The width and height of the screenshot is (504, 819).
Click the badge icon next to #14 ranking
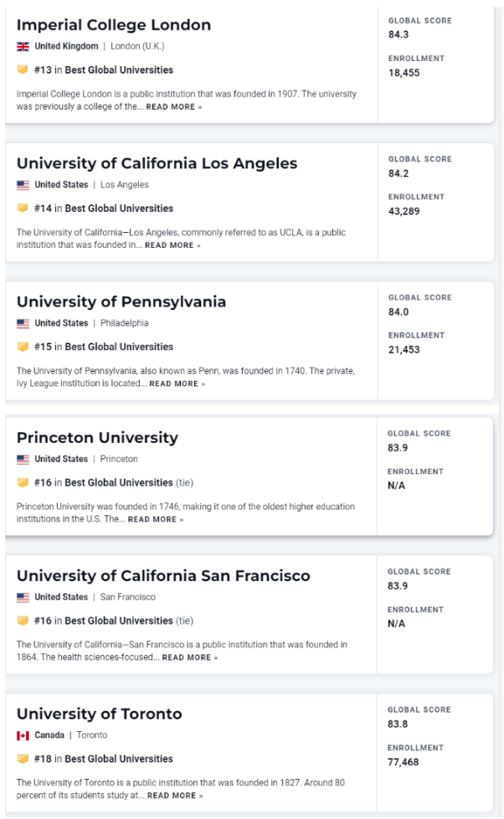pos(23,208)
